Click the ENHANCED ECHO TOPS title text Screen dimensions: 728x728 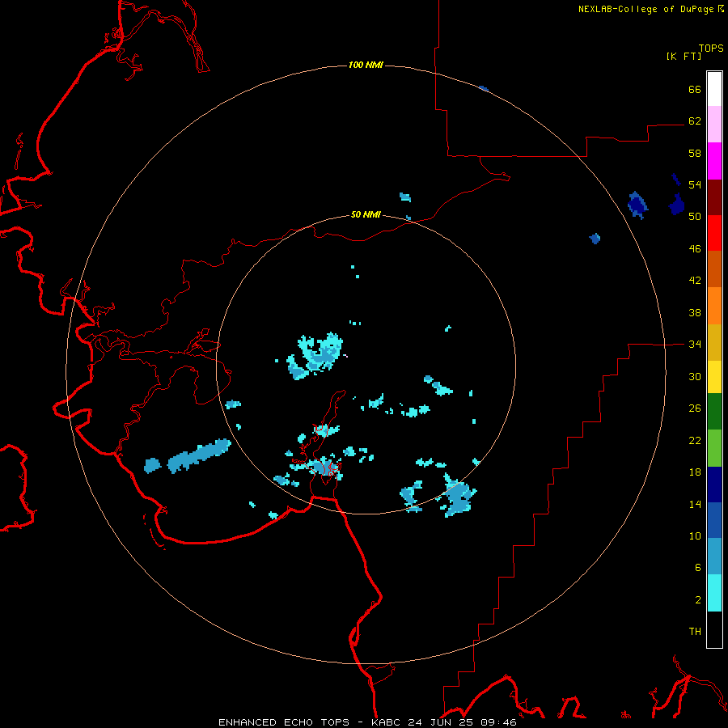click(284, 722)
